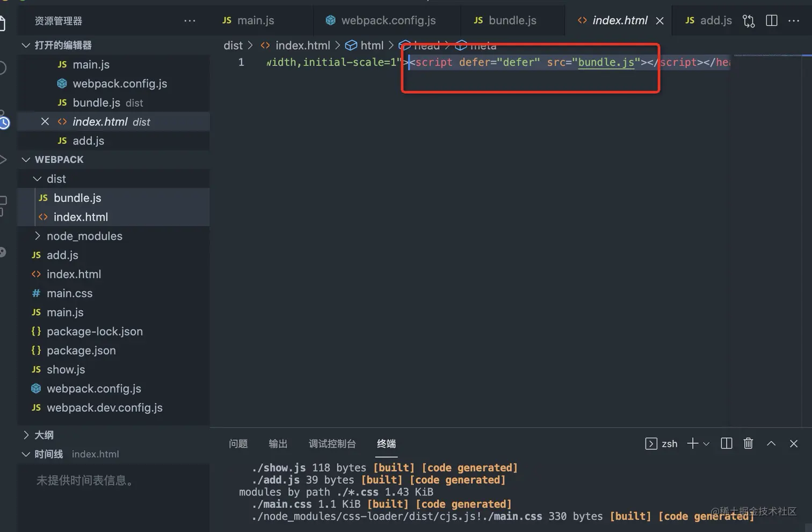The height and width of the screenshot is (532, 812).
Task: Open webpack.config.js in file tree
Action: coord(113,388)
